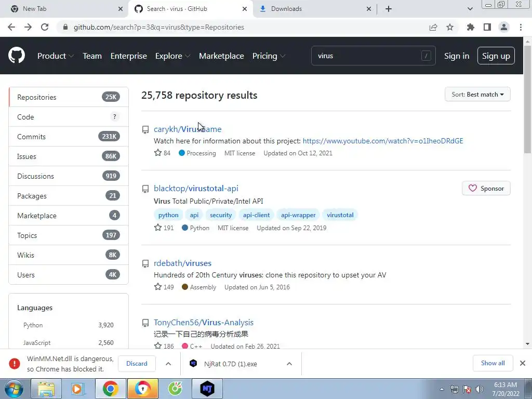Click the Sign in link

coord(457,56)
